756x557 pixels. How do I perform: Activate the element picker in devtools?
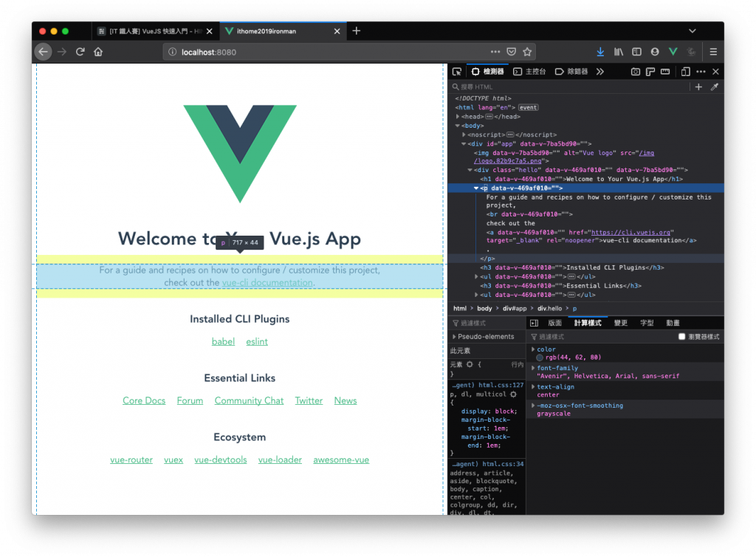(x=456, y=72)
